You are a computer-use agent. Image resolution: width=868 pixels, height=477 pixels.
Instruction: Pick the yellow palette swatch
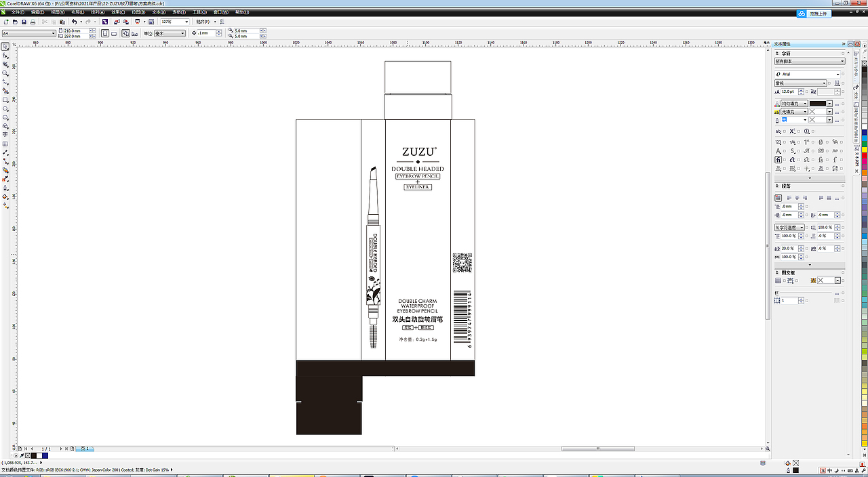tap(865, 149)
